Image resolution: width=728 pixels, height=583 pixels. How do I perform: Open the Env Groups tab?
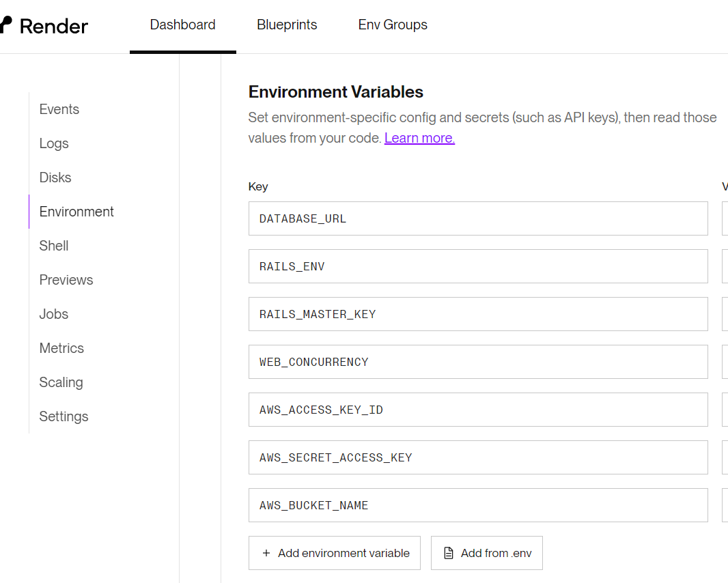point(393,25)
